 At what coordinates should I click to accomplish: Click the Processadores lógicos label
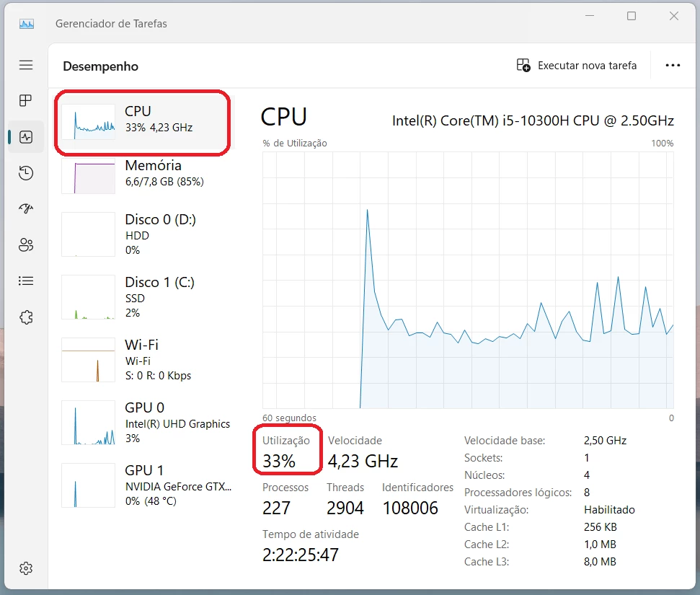pos(518,493)
